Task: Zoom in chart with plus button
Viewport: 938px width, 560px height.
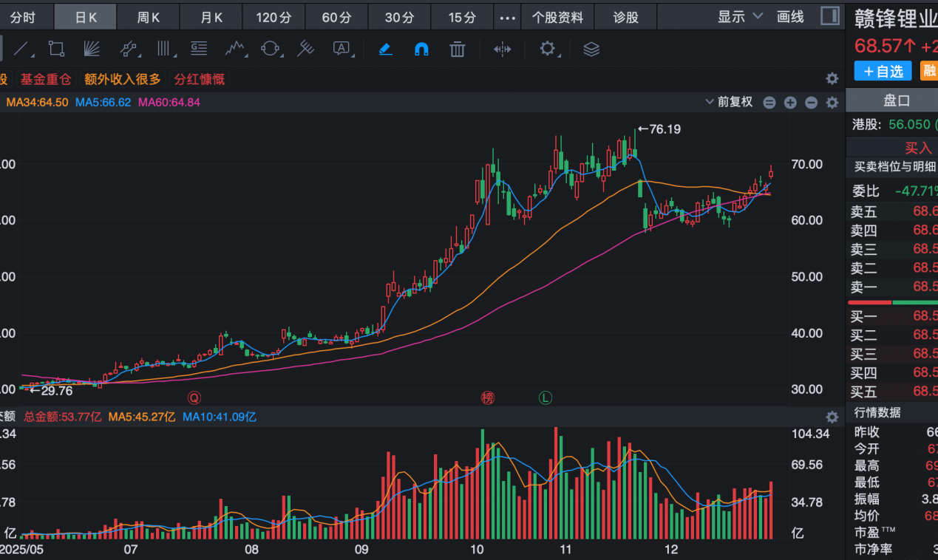Action: (x=790, y=103)
